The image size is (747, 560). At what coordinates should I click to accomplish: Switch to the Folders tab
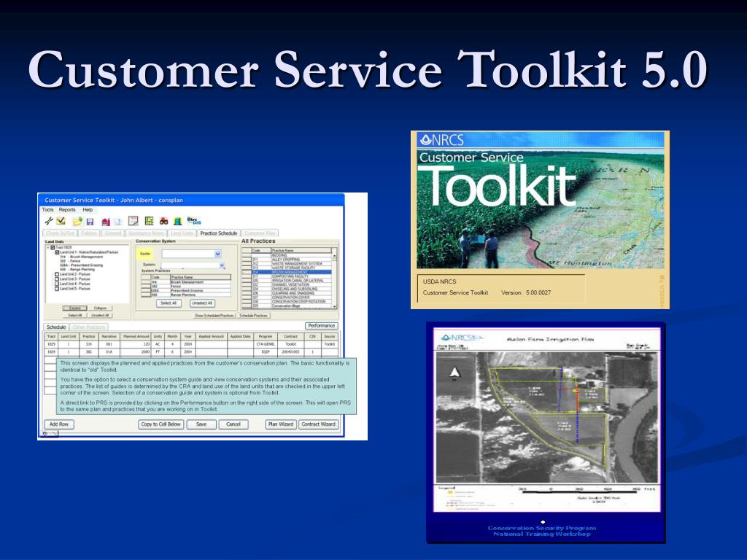coord(89,233)
